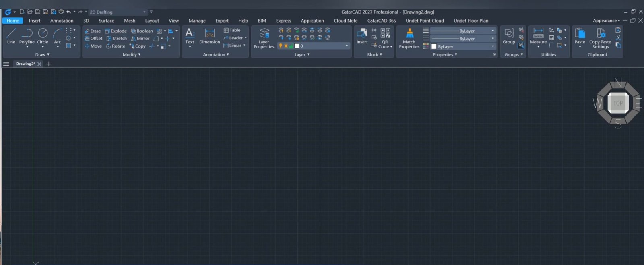This screenshot has width=644, height=265.
Task: Open the Properties panel dialog launcher arrow
Action: click(x=495, y=54)
